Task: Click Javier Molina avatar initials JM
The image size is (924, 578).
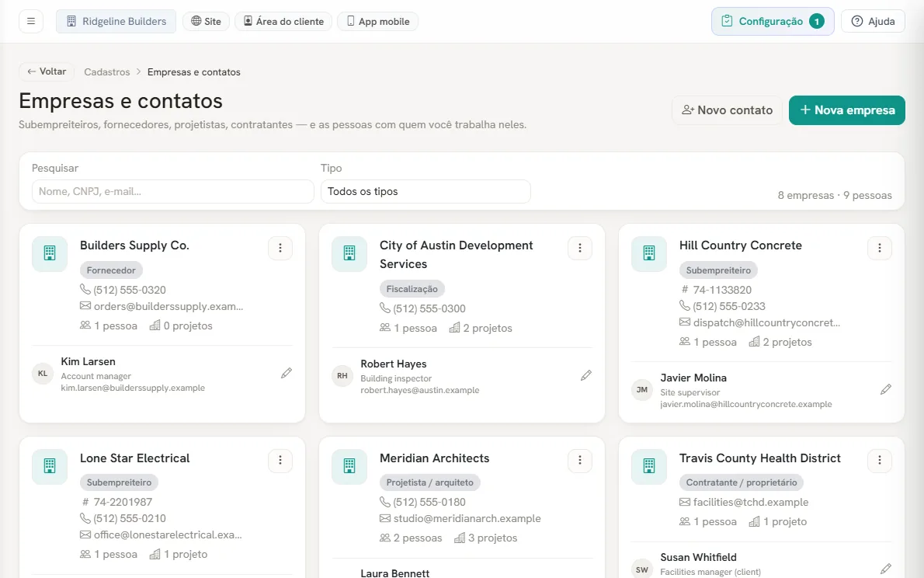Action: pyautogui.click(x=641, y=390)
